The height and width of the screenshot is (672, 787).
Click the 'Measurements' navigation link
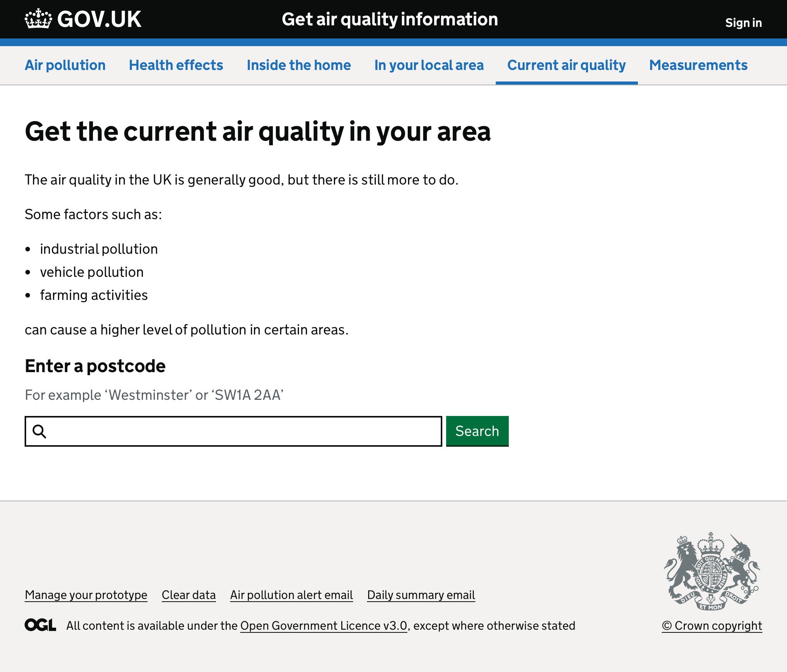coord(698,65)
